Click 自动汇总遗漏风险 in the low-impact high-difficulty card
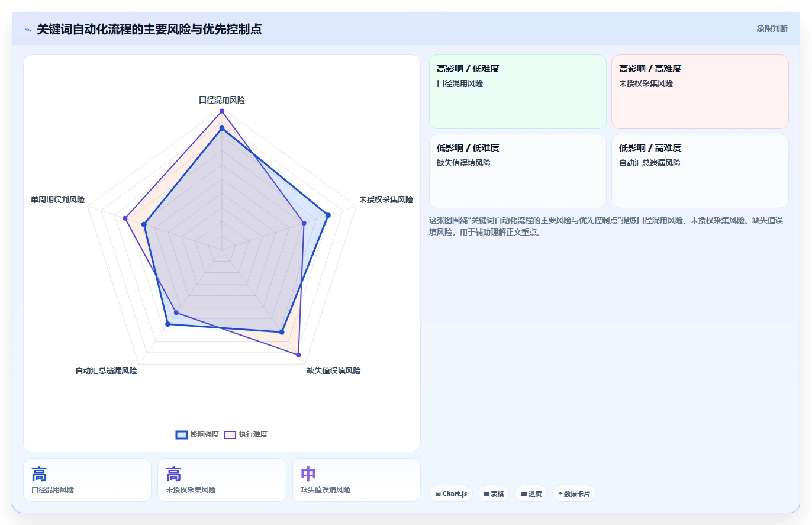Image resolution: width=812 pixels, height=525 pixels. [650, 163]
